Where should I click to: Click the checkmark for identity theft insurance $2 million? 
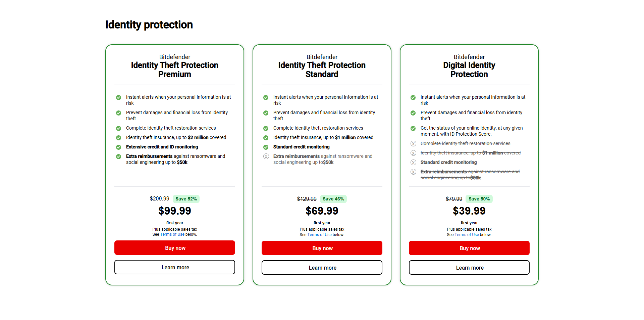coord(118,138)
